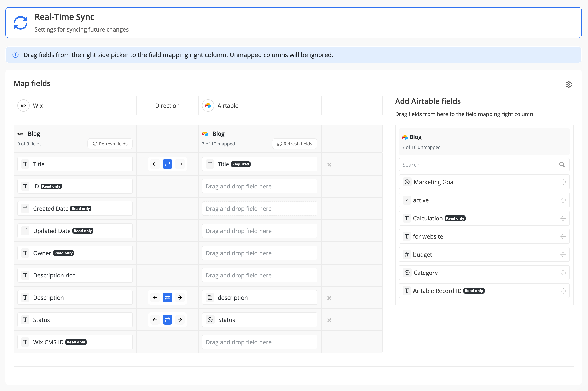Viewport: 588px width, 391px height.
Task: Select the Marketing Goal field
Action: click(484, 182)
